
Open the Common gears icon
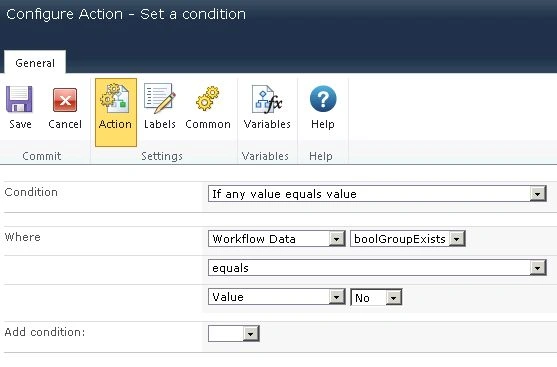tap(208, 98)
